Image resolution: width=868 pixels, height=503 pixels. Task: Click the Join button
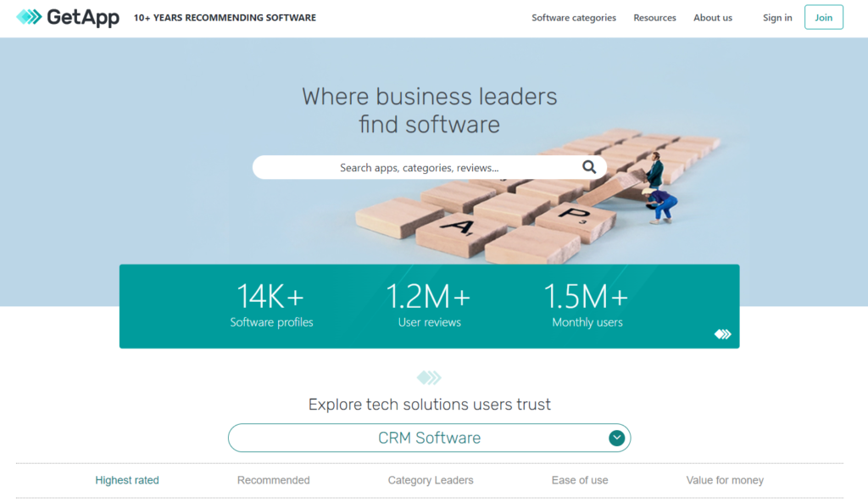click(823, 17)
